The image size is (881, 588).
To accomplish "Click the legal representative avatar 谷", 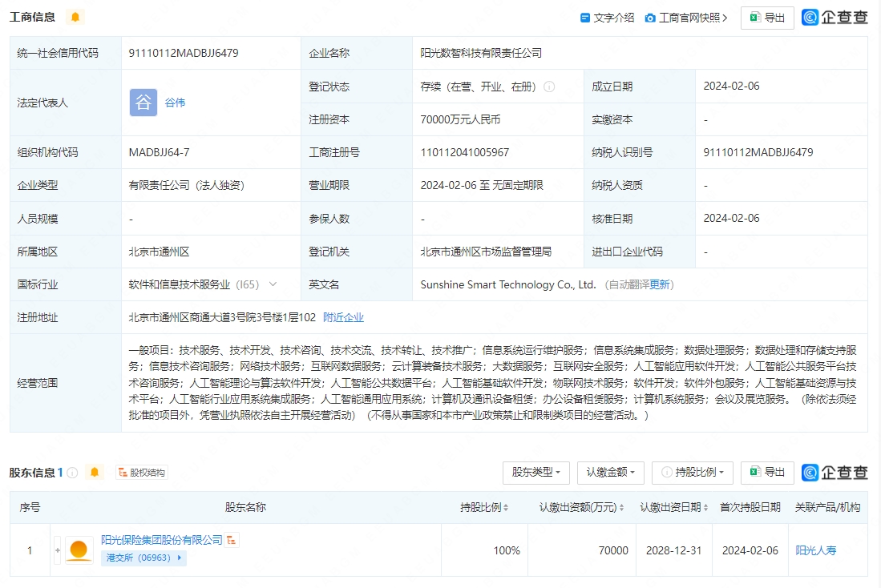I will pyautogui.click(x=143, y=103).
